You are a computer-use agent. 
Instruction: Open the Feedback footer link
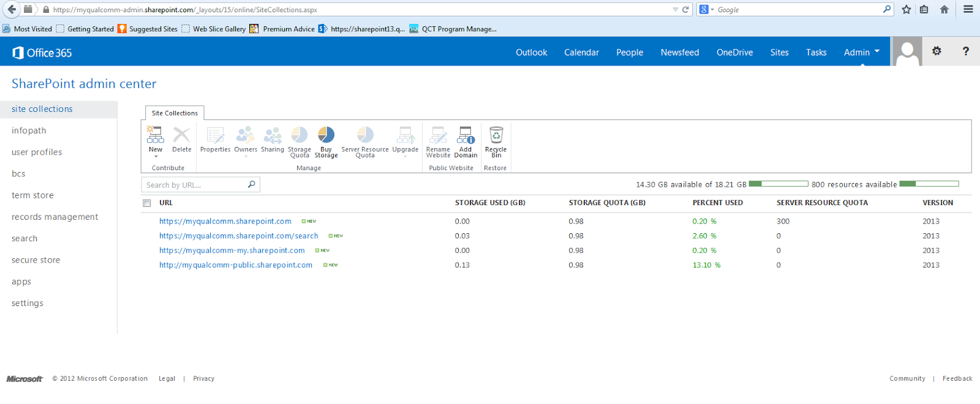957,379
